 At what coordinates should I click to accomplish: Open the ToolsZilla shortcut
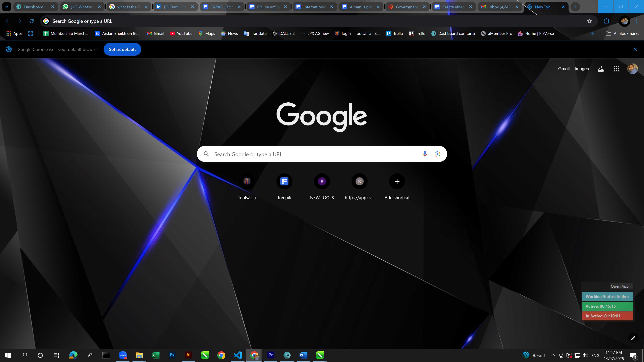coord(247,187)
